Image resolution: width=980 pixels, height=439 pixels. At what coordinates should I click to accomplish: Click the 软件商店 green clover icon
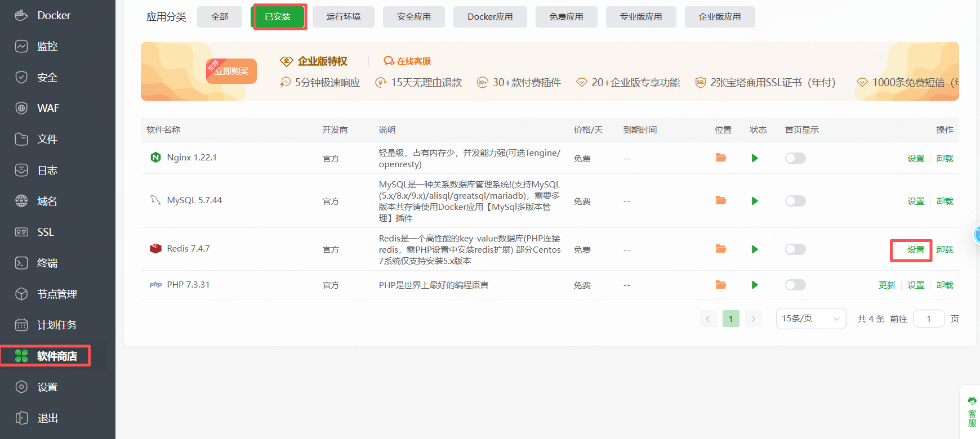click(21, 356)
